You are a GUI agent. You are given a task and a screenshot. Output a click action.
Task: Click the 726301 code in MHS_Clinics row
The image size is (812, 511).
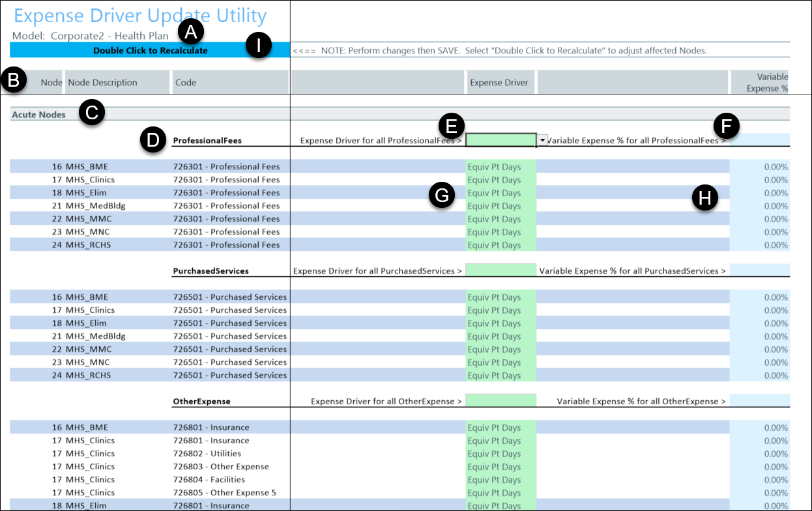(x=226, y=179)
